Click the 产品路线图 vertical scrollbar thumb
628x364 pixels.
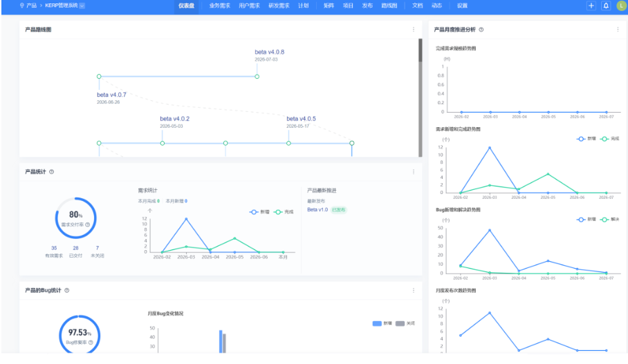pos(420,50)
